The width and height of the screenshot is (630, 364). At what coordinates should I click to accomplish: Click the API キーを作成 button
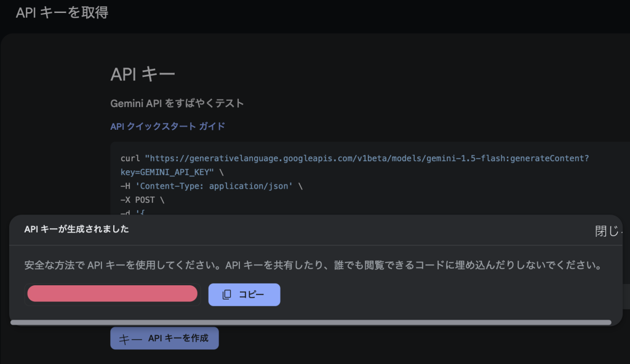(x=164, y=338)
